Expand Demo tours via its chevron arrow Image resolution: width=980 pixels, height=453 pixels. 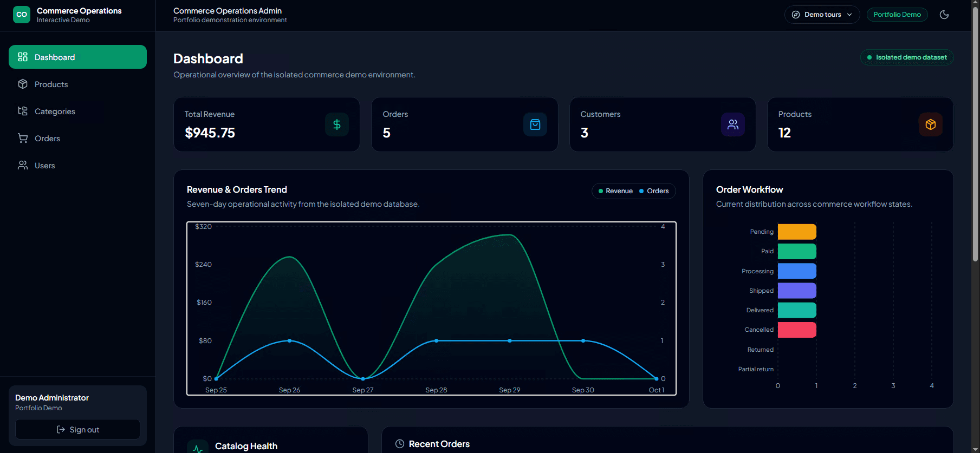coord(849,15)
